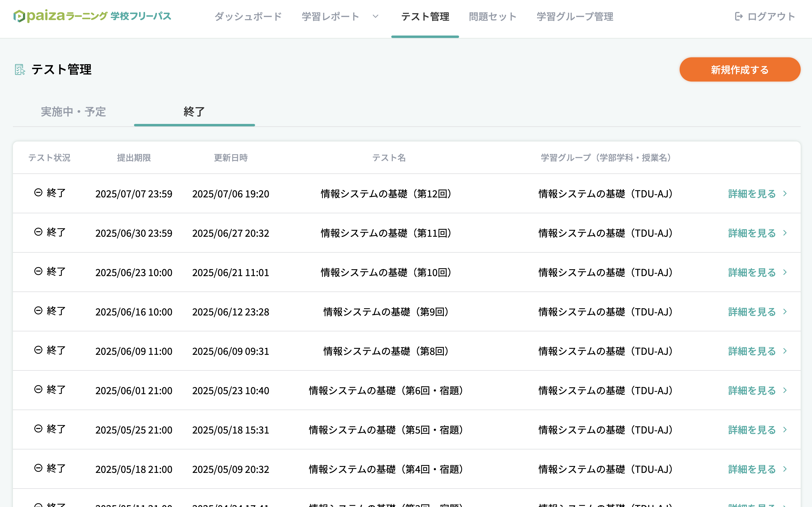This screenshot has height=507, width=812.
Task: Select the 終了 tab
Action: pyautogui.click(x=194, y=112)
